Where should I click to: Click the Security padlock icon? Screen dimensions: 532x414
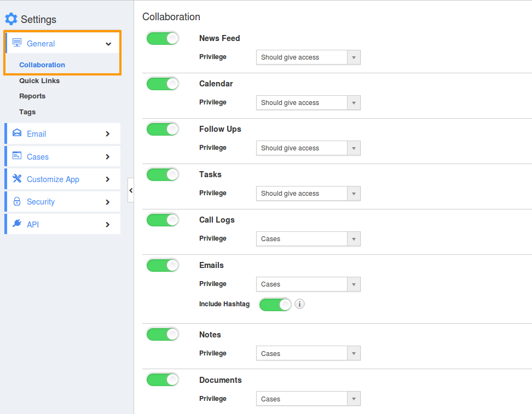tap(17, 202)
